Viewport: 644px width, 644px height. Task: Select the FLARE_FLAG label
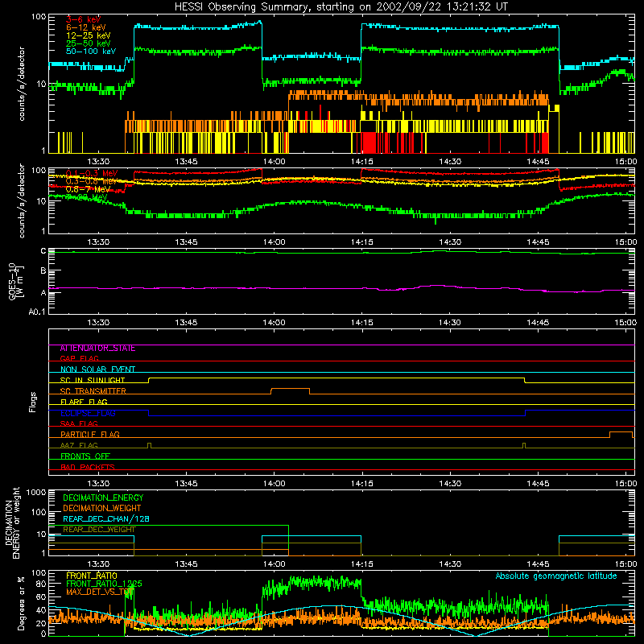click(x=84, y=402)
